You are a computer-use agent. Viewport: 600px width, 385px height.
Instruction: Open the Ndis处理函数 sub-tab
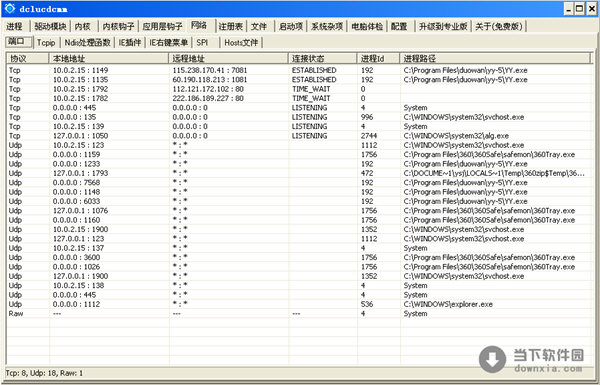tap(88, 42)
